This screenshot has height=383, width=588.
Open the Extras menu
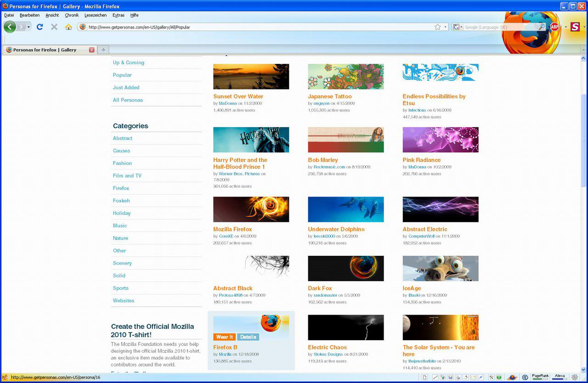coord(119,15)
